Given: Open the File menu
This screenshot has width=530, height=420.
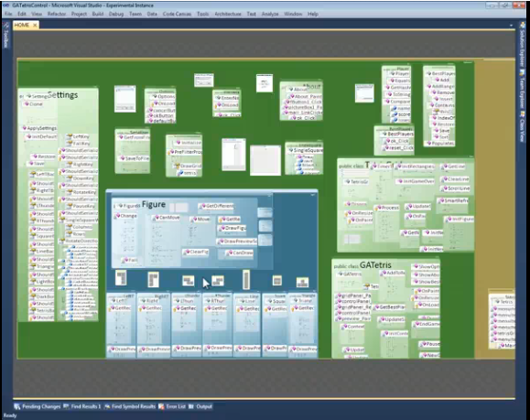Looking at the screenshot, I should click(8, 14).
